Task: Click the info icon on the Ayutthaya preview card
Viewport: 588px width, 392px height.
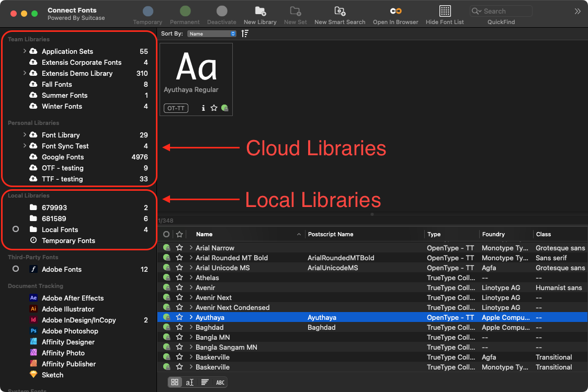Action: (x=203, y=108)
